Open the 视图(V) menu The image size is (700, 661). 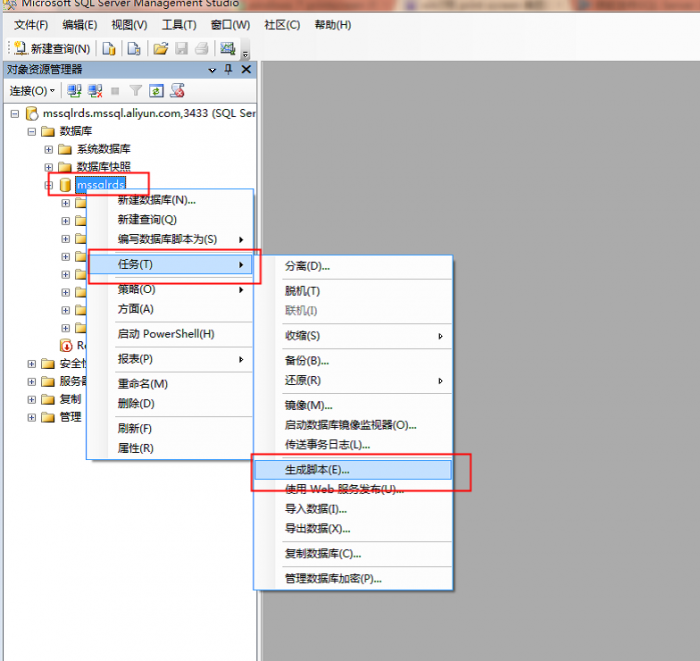(129, 25)
